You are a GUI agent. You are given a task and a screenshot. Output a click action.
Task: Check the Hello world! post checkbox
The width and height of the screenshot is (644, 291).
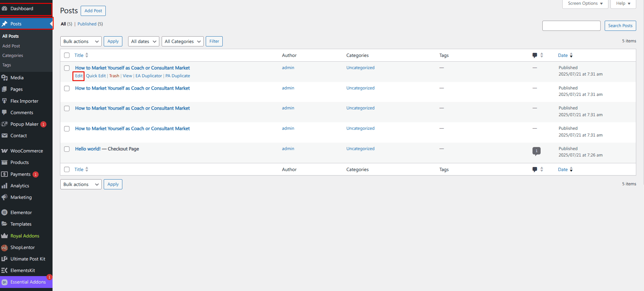point(67,149)
